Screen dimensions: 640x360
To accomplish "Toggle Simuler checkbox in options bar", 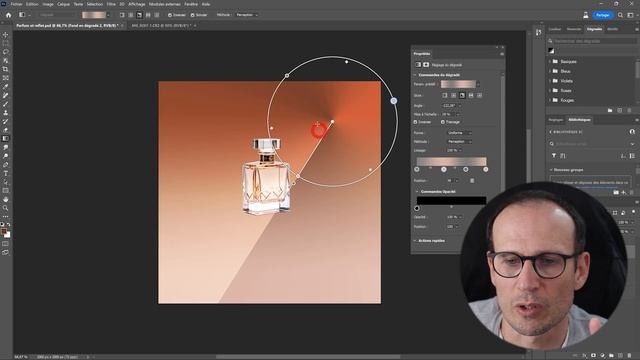I will [x=192, y=15].
